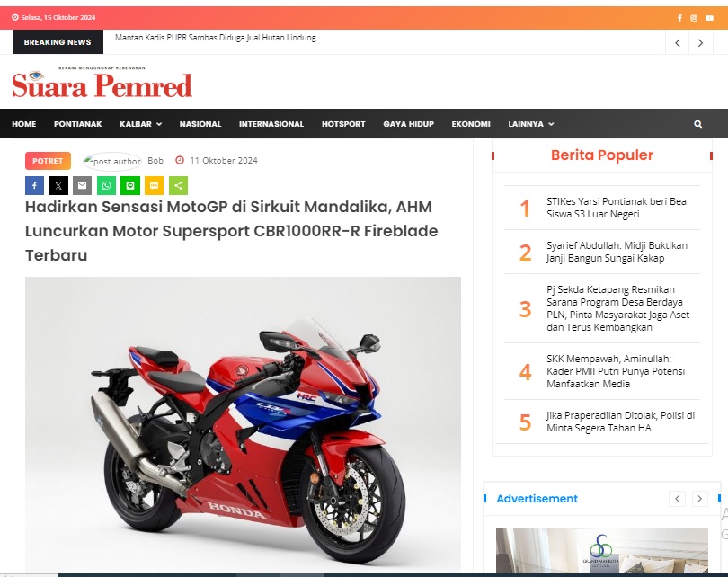The image size is (728, 577).
Task: Show previous advertisement slide
Action: (x=677, y=499)
